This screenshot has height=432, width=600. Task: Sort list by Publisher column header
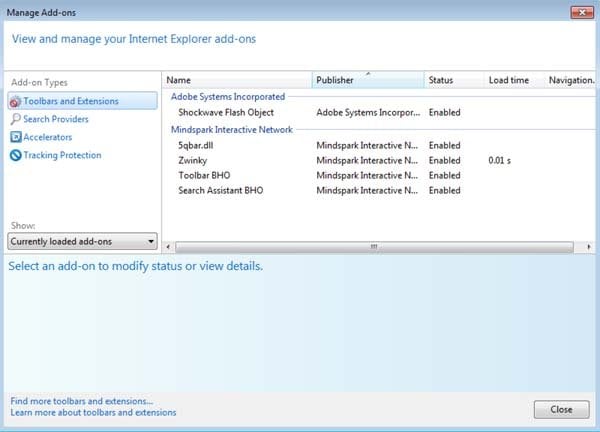coord(368,80)
